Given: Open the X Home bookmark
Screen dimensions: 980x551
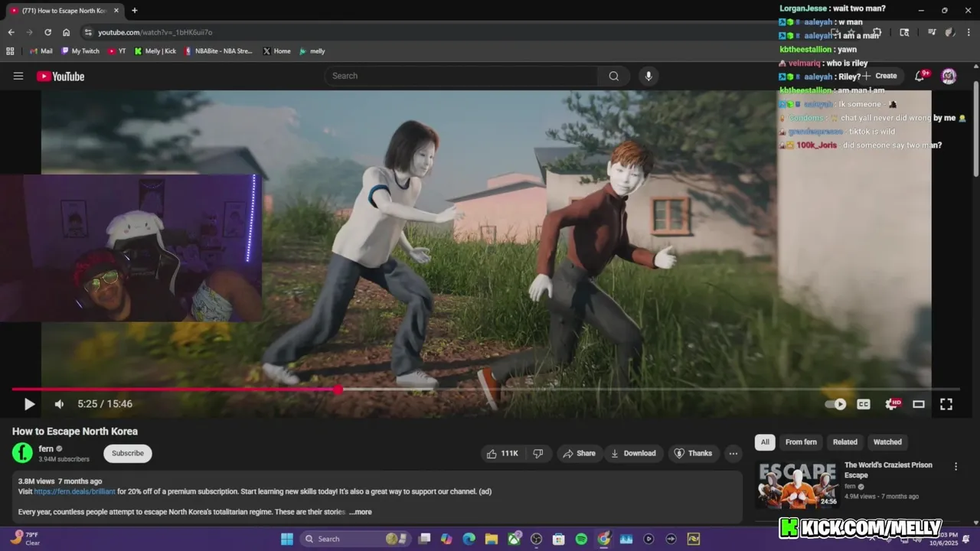Looking at the screenshot, I should (x=276, y=51).
